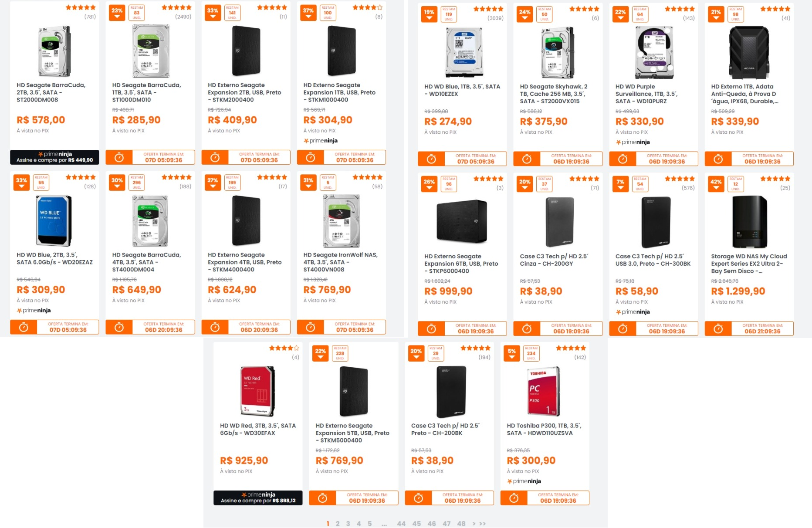This screenshot has height=528, width=812.
Task: Click Prime Ninja subscribe banner for R$ 898,12
Action: click(x=258, y=498)
